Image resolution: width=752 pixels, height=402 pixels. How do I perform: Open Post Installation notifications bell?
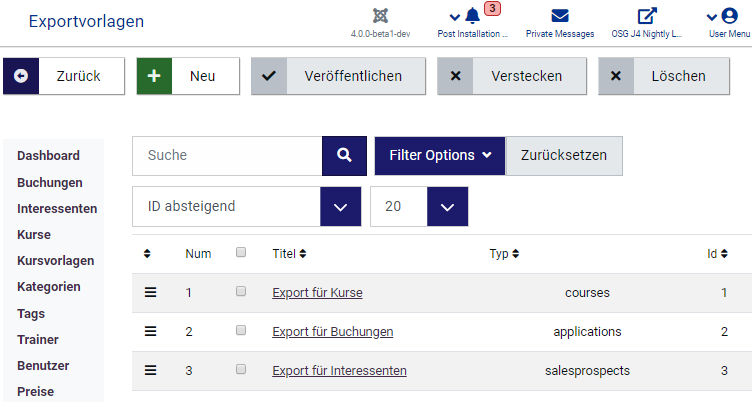point(473,16)
